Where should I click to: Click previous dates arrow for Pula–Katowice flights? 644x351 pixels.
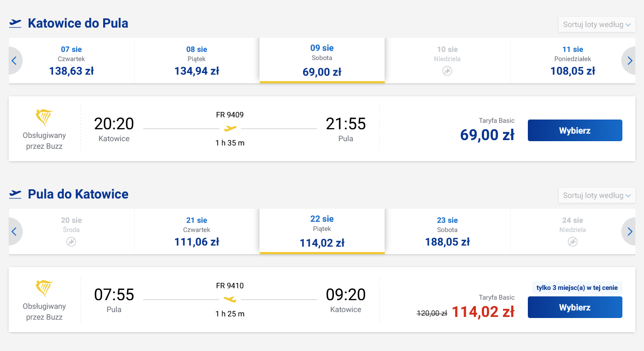pos(15,231)
